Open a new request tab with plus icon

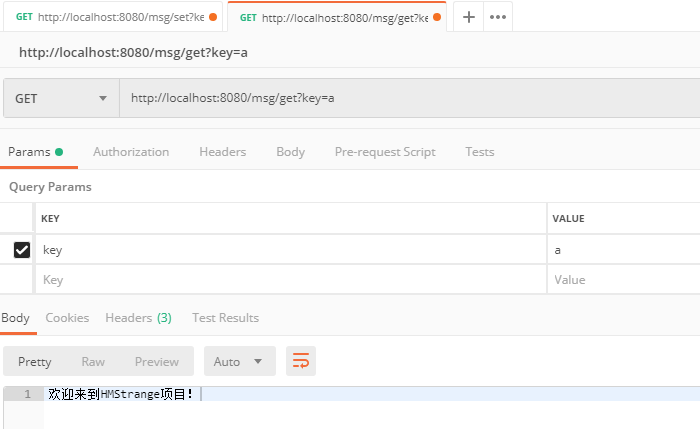pos(468,17)
